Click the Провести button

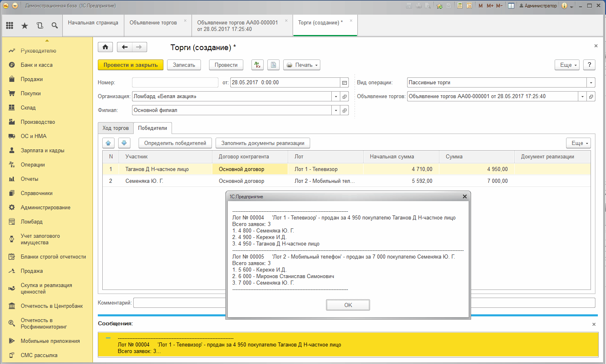[226, 65]
